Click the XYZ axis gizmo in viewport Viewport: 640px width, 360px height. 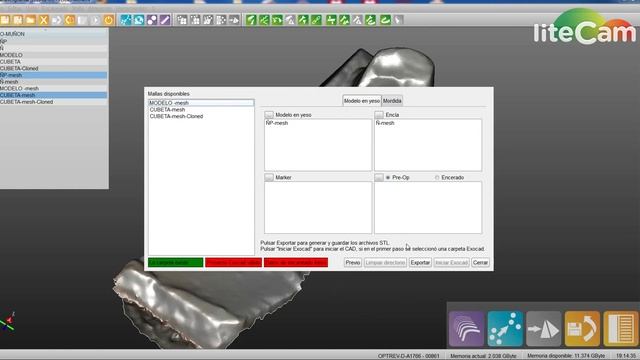(7, 321)
